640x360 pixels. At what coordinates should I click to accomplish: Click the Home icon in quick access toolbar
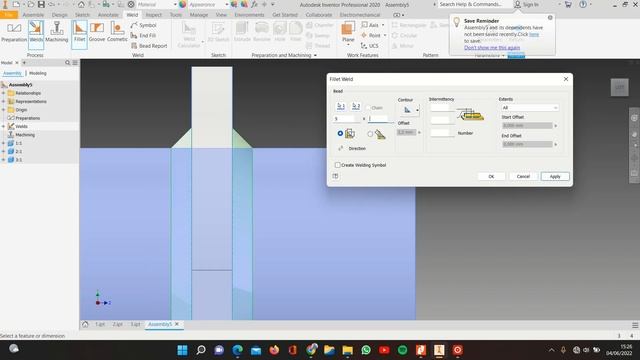(x=81, y=4)
